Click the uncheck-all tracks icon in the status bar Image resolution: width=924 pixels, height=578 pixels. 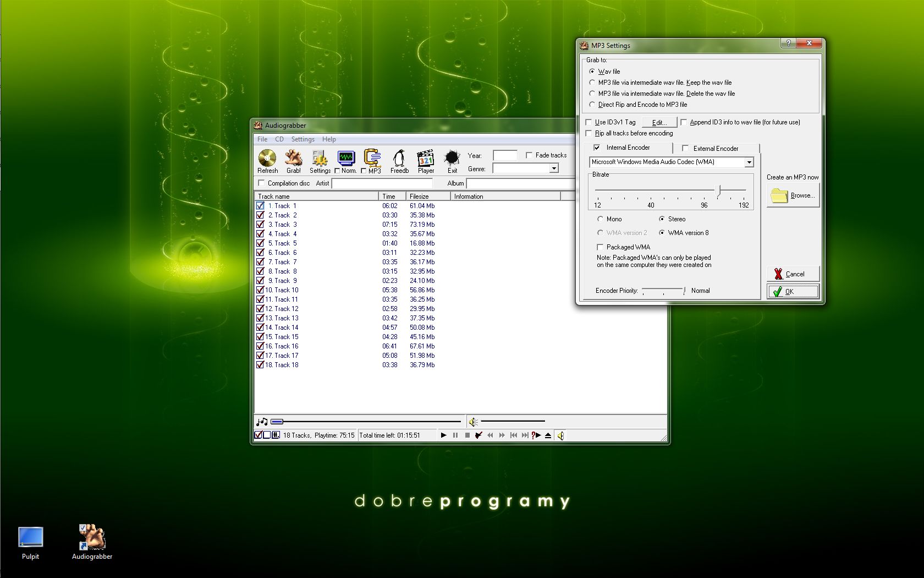[x=267, y=435]
